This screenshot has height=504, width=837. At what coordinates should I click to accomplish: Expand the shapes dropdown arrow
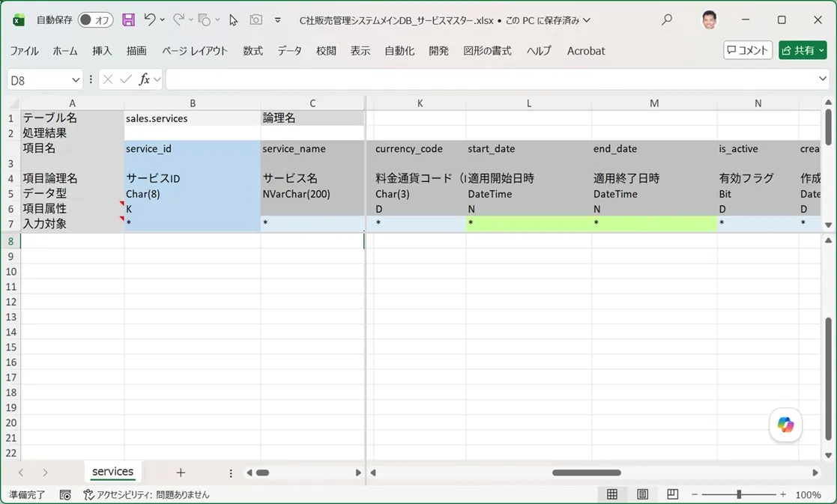pyautogui.click(x=217, y=19)
